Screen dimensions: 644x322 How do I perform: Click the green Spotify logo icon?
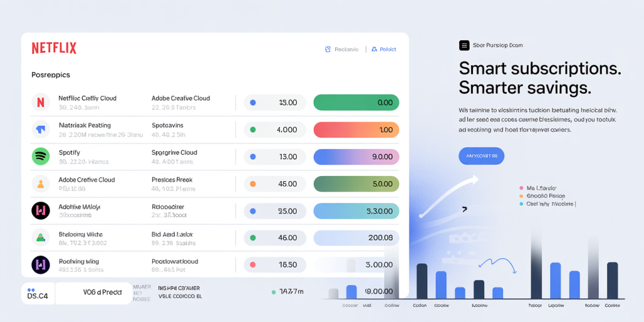pos(41,157)
